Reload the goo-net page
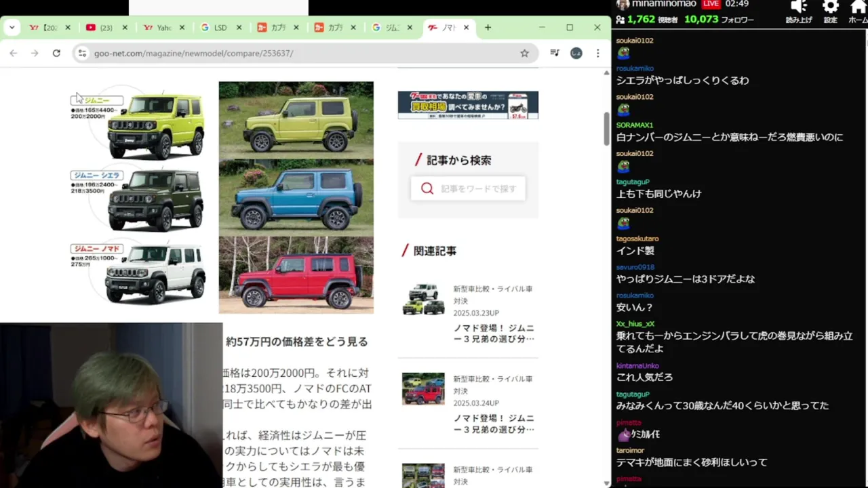Screen dimensions: 868x488 click(x=56, y=53)
